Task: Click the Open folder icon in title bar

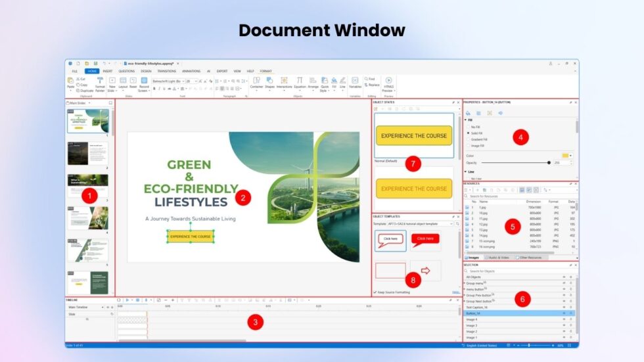Action: (x=87, y=64)
